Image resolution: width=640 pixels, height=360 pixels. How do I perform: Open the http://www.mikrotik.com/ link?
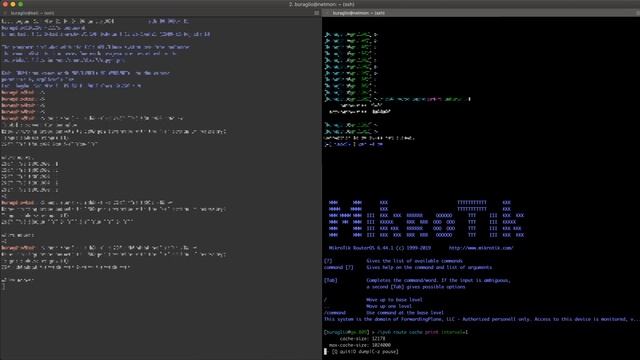481,248
